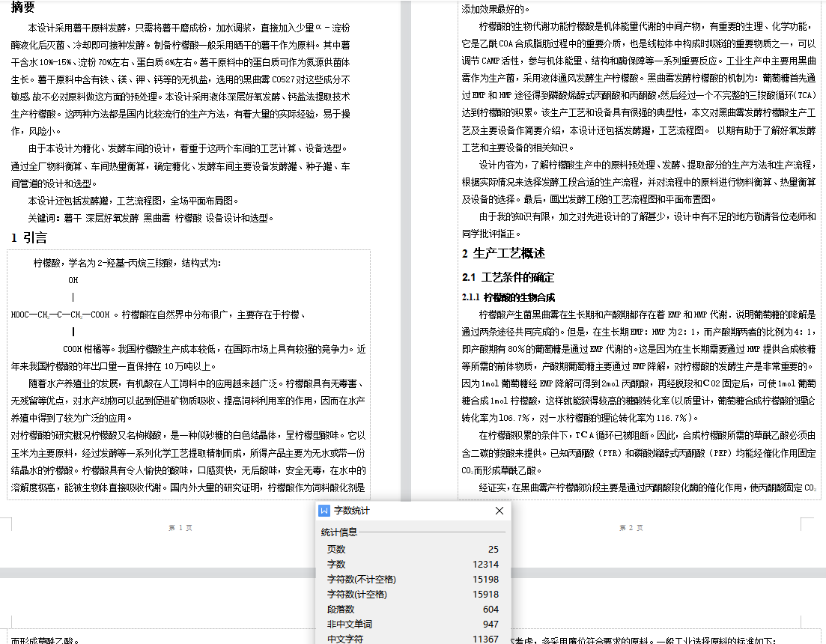Screen dimensions: 826x644
Task: Click the 段落数 value 604
Action: (491, 609)
